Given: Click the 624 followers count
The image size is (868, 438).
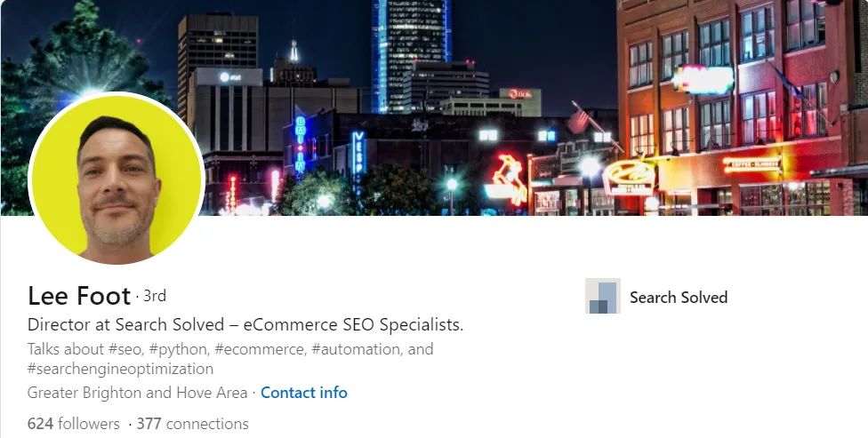Looking at the screenshot, I should 74,424.
